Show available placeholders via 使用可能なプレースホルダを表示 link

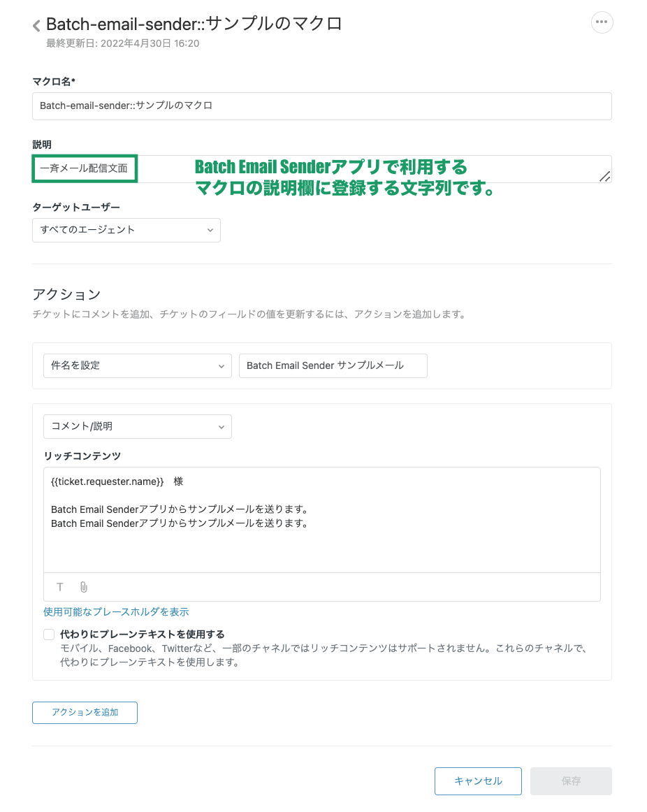click(x=116, y=611)
